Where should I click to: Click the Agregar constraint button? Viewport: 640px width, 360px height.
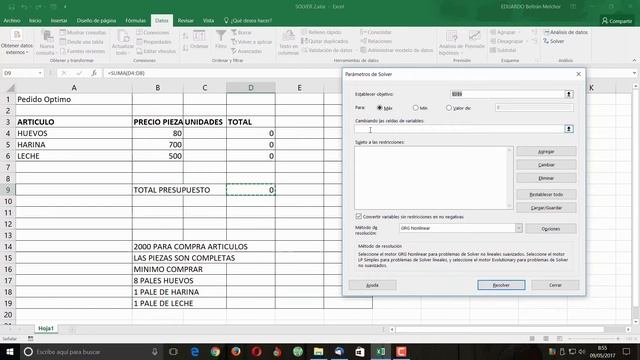pyautogui.click(x=546, y=151)
